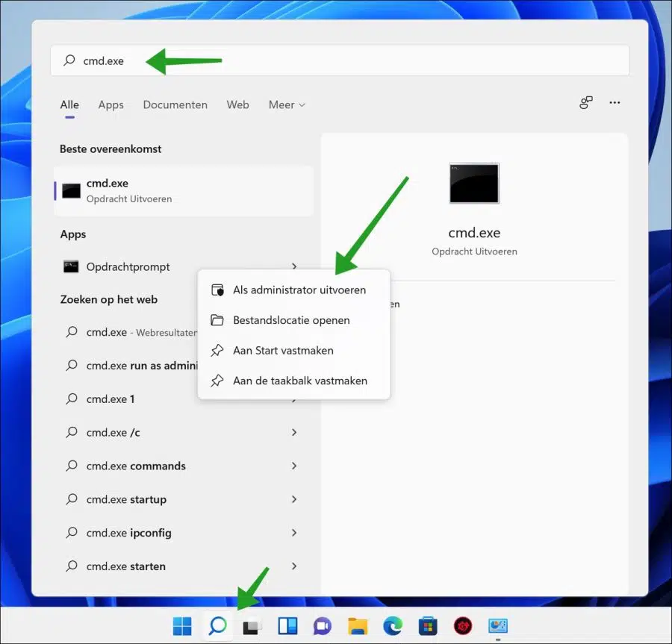The height and width of the screenshot is (644, 672).
Task: Expand chevron beside cmd.exe startup
Action: (x=294, y=499)
